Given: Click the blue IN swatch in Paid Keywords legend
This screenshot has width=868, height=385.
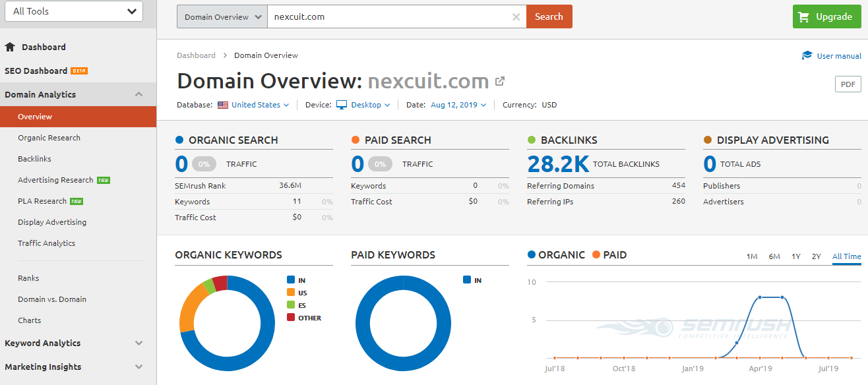Looking at the screenshot, I should coord(467,280).
